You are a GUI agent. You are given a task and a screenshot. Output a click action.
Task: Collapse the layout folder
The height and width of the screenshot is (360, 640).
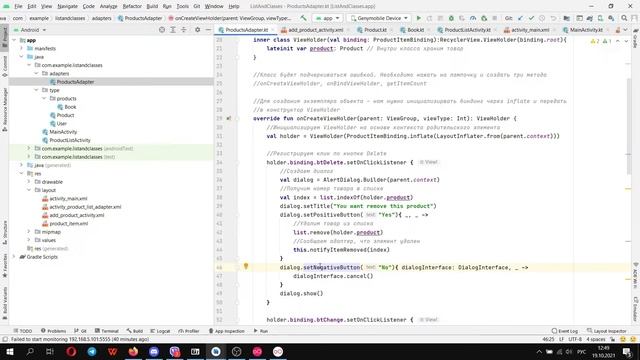pyautogui.click(x=29, y=190)
